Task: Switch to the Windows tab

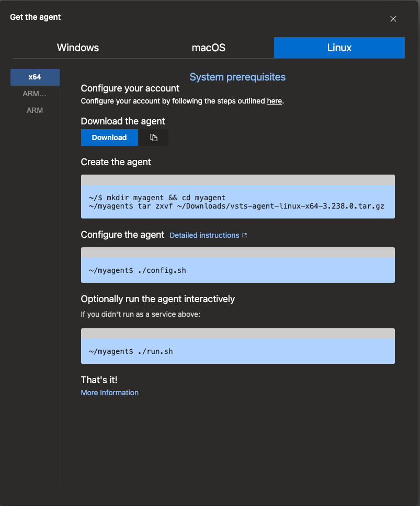Action: point(78,48)
